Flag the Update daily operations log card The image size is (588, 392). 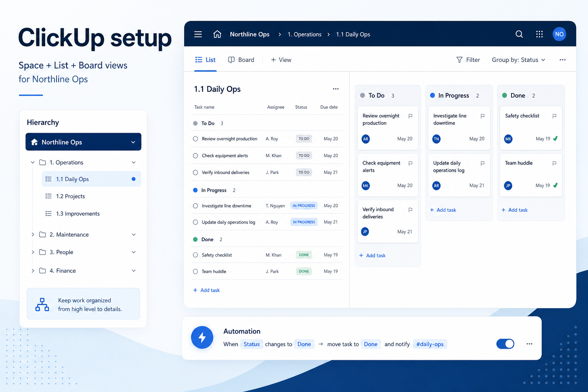[x=482, y=163]
